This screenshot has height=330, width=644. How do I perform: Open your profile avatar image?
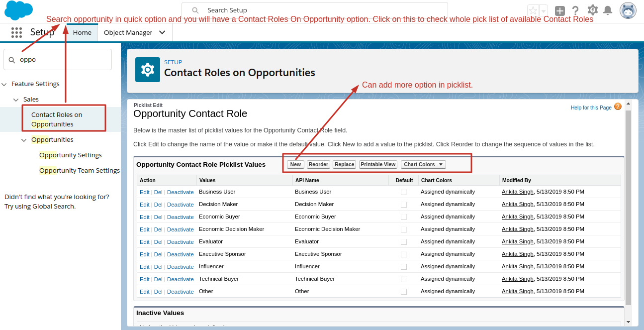pos(628,10)
